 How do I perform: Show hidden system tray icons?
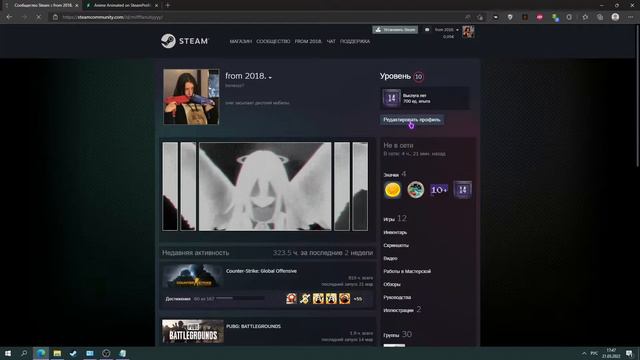[584, 353]
